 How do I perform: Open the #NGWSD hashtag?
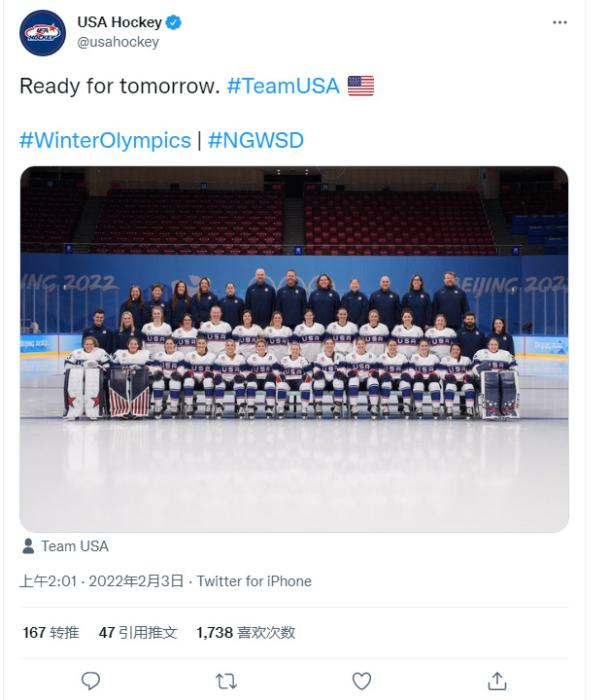click(256, 140)
